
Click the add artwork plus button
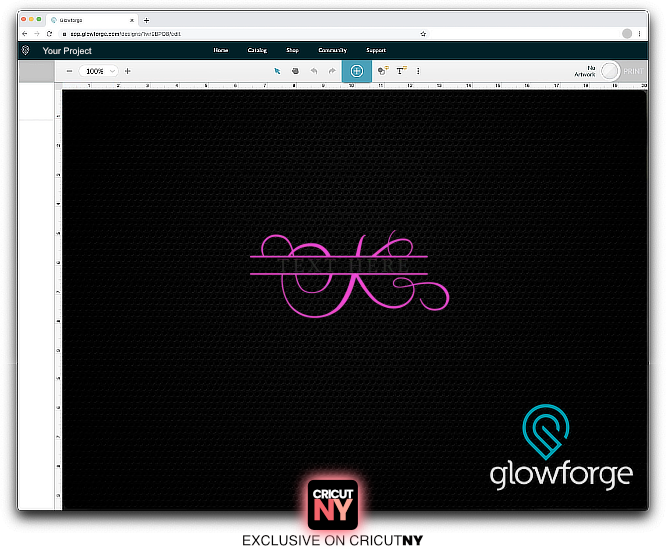tap(356, 71)
